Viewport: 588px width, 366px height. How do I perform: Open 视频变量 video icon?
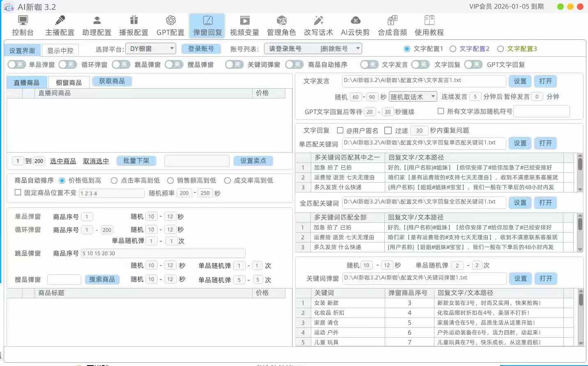tap(244, 21)
